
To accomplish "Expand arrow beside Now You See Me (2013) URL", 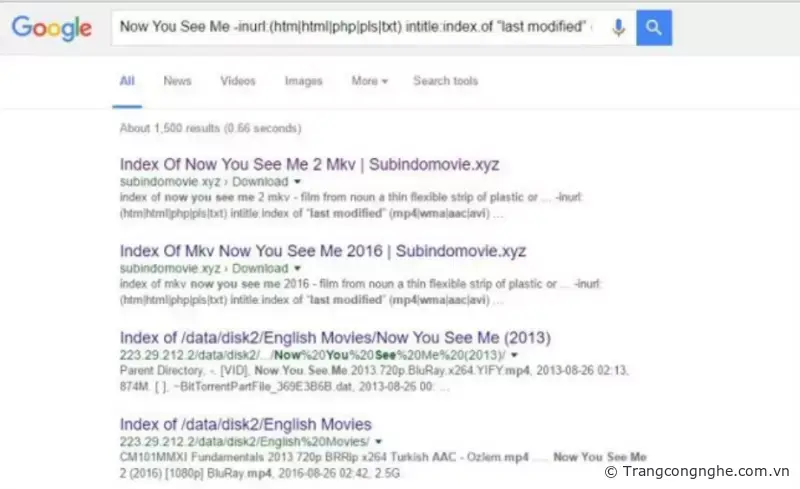I will click(x=514, y=355).
